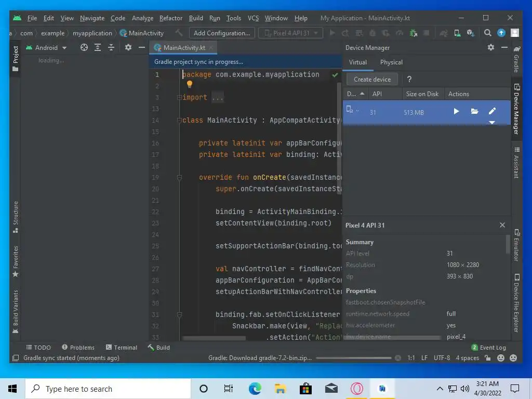Hide the Project panel with the minus icon
Screen dimensions: 532x399
142,47
